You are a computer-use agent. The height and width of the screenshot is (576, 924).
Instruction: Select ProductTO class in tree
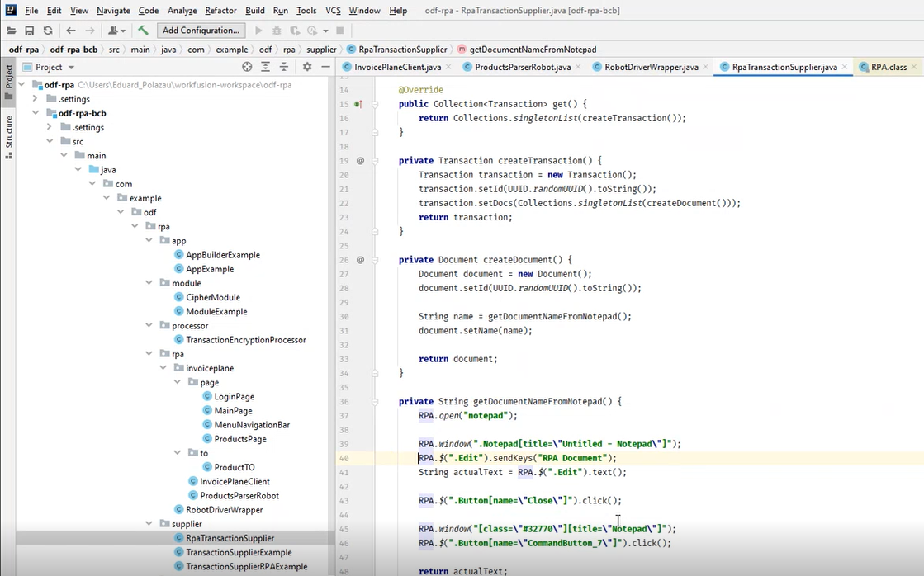pos(234,467)
